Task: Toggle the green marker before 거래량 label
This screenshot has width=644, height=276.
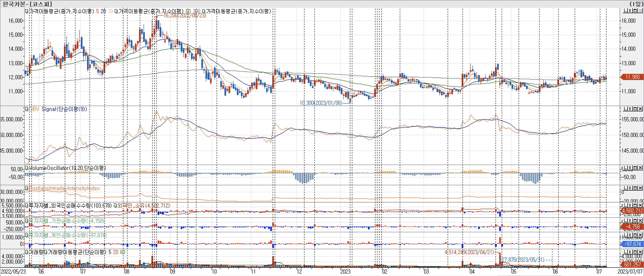Action: pyautogui.click(x=26, y=252)
